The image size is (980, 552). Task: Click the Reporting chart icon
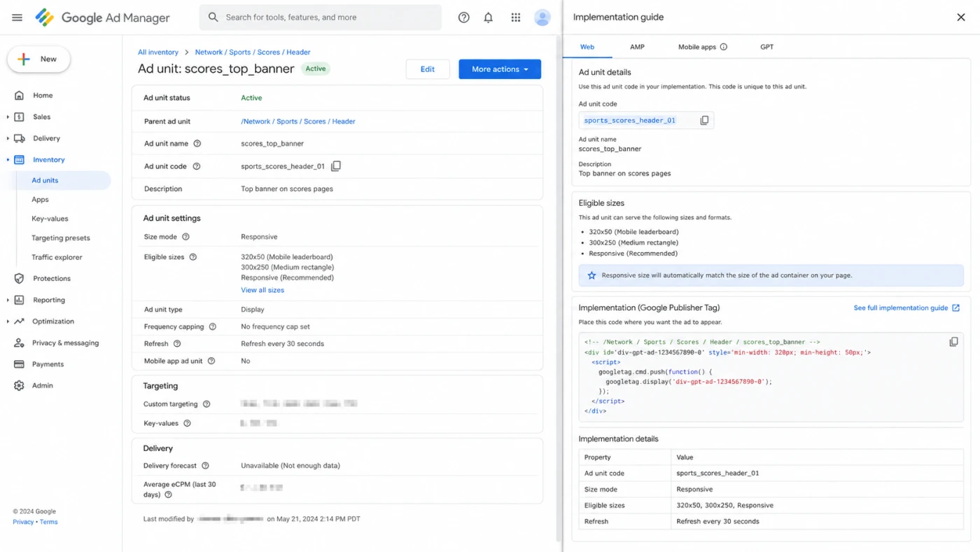coord(19,300)
